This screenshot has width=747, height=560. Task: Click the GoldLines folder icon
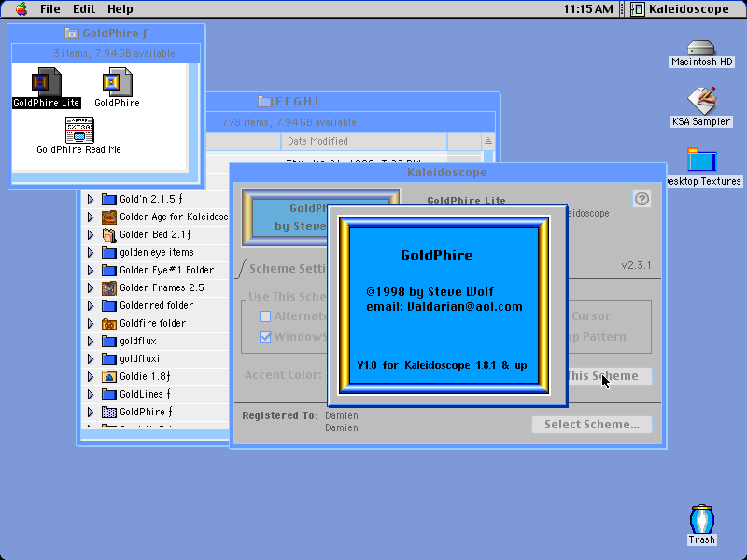pos(109,394)
